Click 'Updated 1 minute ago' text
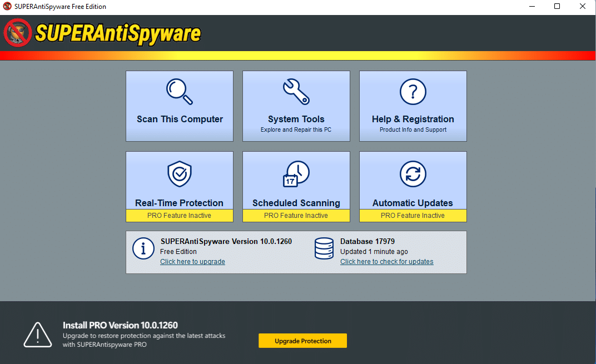The image size is (596, 364). click(374, 252)
